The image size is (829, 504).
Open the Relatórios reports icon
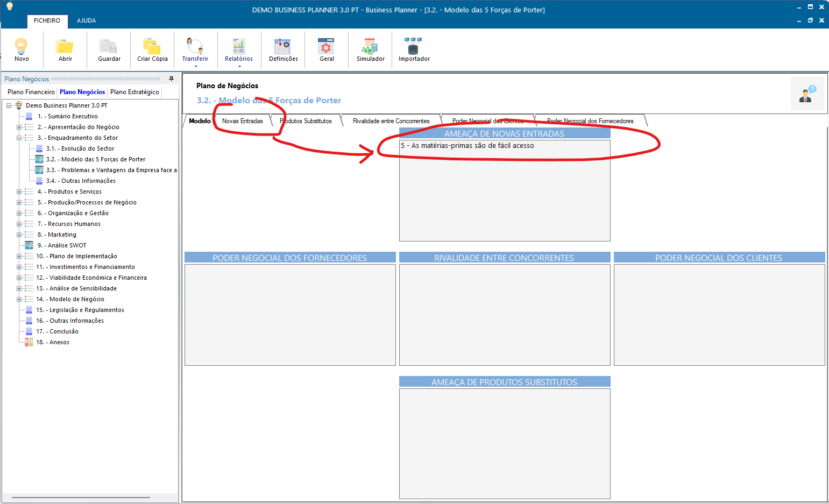pyautogui.click(x=239, y=46)
